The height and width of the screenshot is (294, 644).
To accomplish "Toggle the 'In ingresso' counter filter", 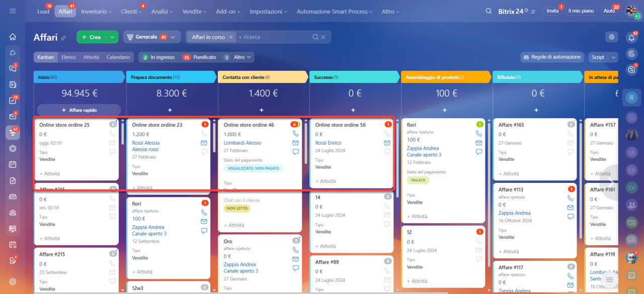I will tap(158, 57).
